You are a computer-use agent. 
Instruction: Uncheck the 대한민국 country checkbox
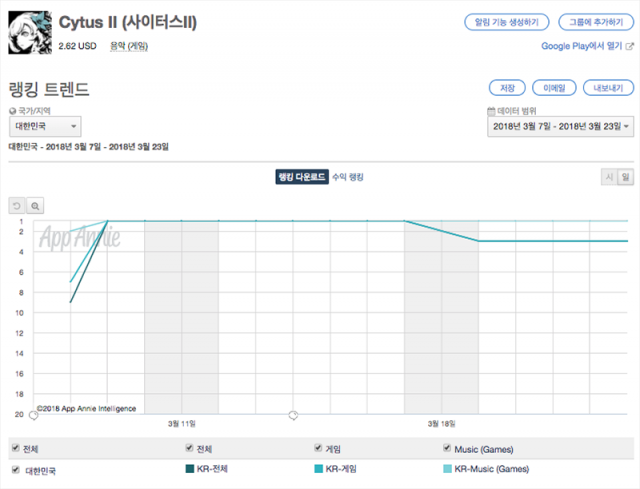tap(15, 469)
